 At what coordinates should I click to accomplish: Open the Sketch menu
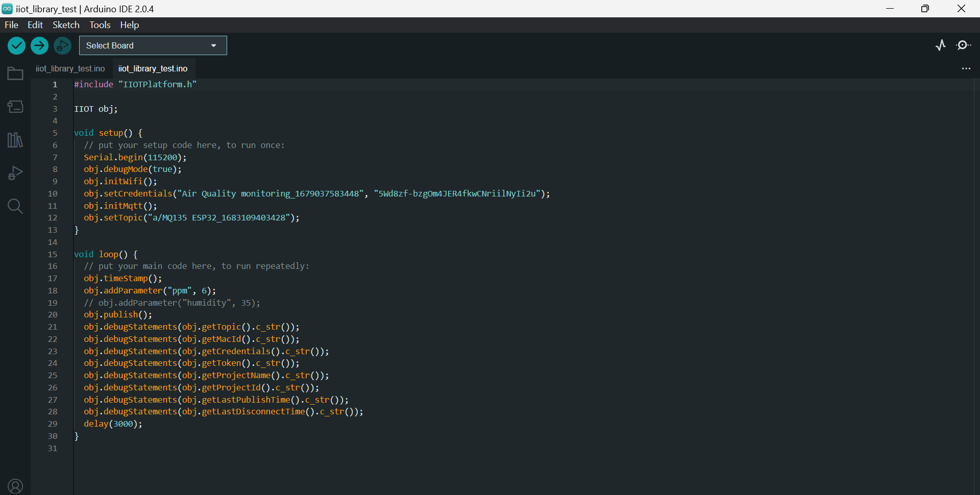[x=66, y=25]
